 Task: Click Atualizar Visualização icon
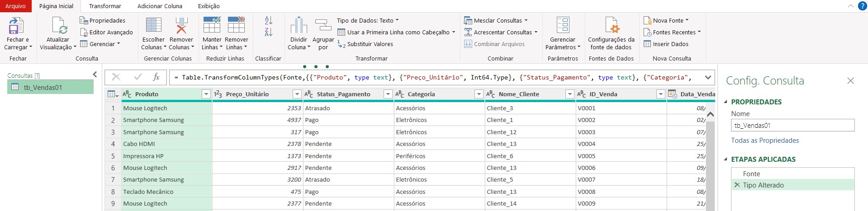coord(59,26)
